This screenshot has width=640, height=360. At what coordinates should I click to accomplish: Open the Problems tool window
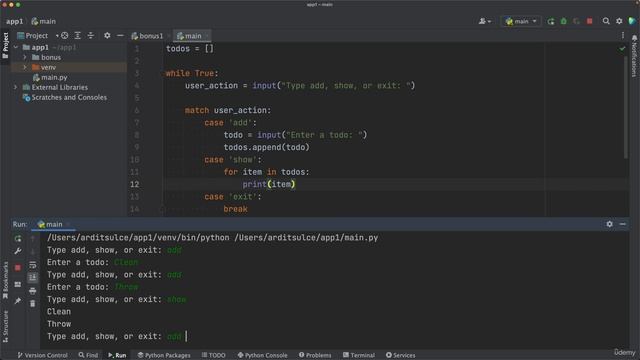pos(315,355)
